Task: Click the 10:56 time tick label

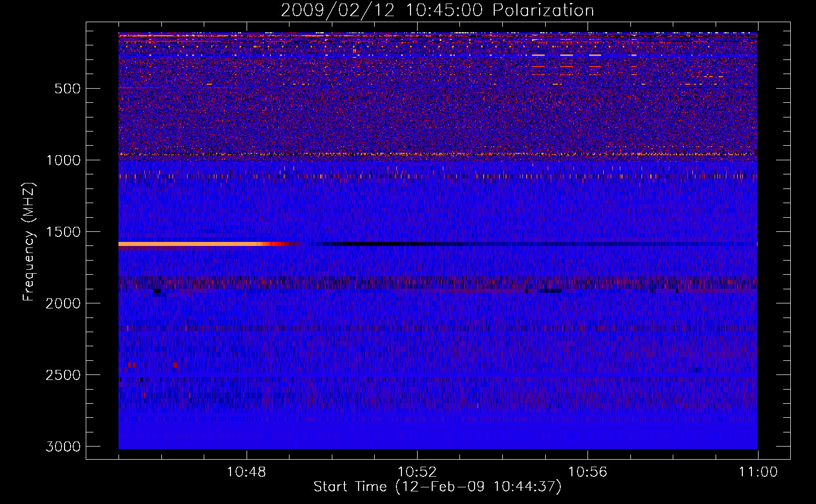Action: pos(588,472)
